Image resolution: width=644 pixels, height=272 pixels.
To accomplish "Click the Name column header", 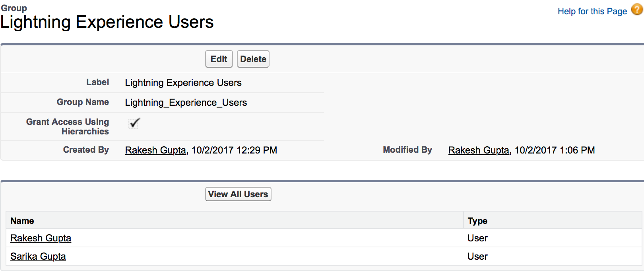I will click(x=22, y=221).
